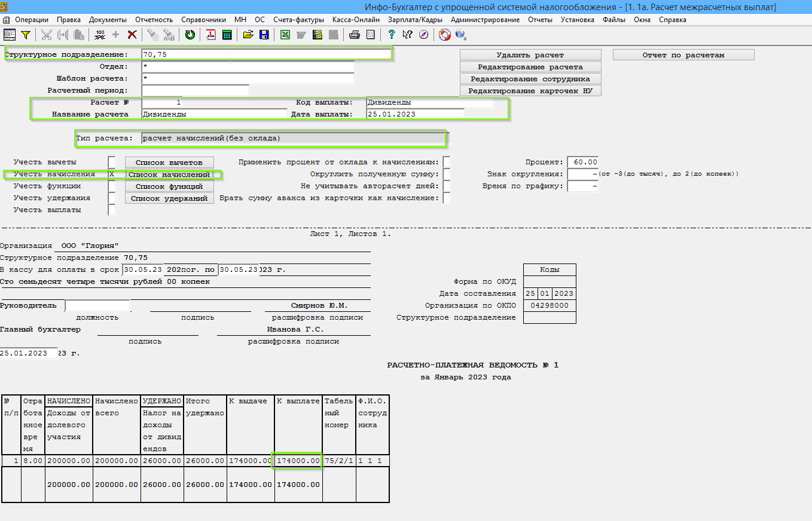
Task: Click the Процент field showing 60.00
Action: click(x=582, y=162)
